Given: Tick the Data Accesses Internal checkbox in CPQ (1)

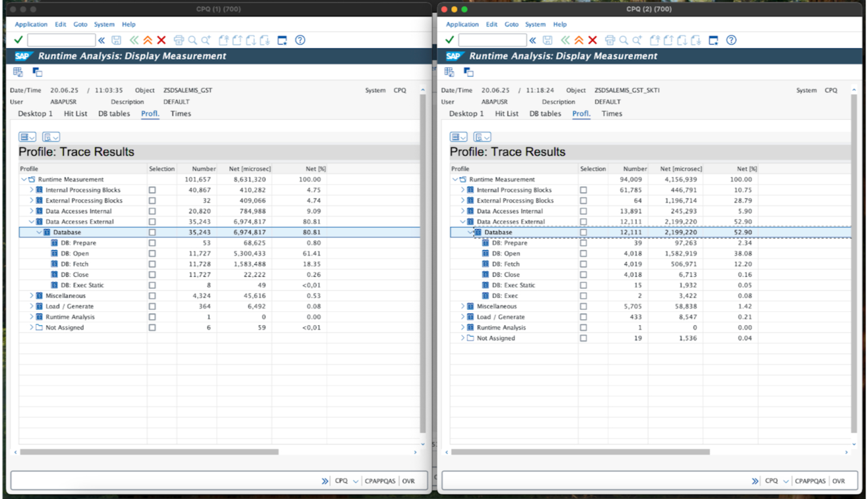Looking at the screenshot, I should [x=152, y=211].
